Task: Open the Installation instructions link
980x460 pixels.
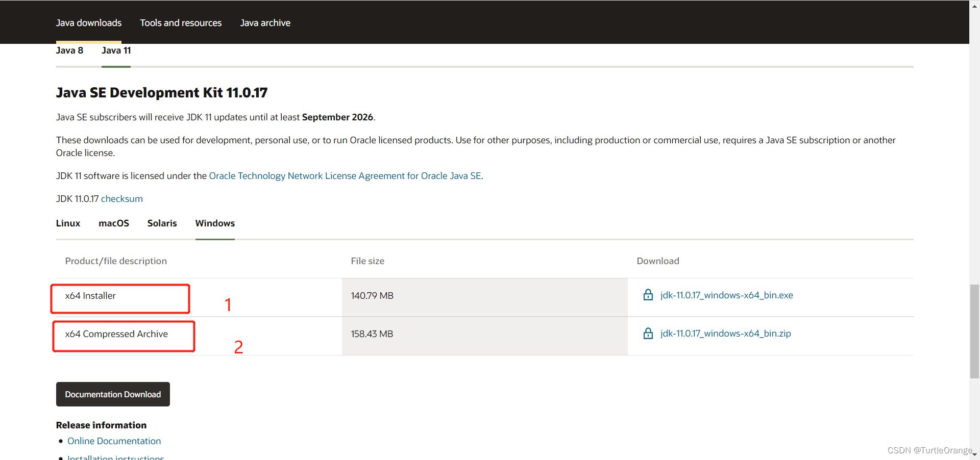Action: pos(115,457)
